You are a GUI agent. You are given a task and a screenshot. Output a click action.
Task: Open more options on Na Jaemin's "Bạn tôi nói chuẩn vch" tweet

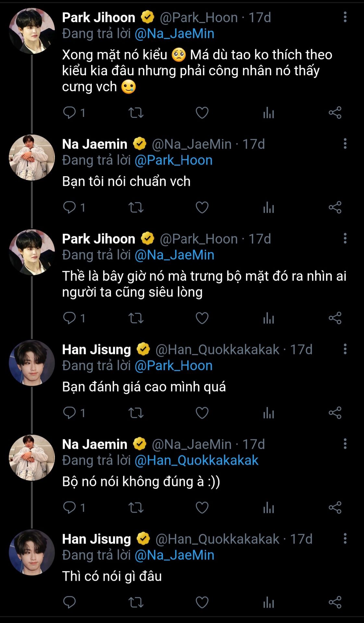pos(345,144)
